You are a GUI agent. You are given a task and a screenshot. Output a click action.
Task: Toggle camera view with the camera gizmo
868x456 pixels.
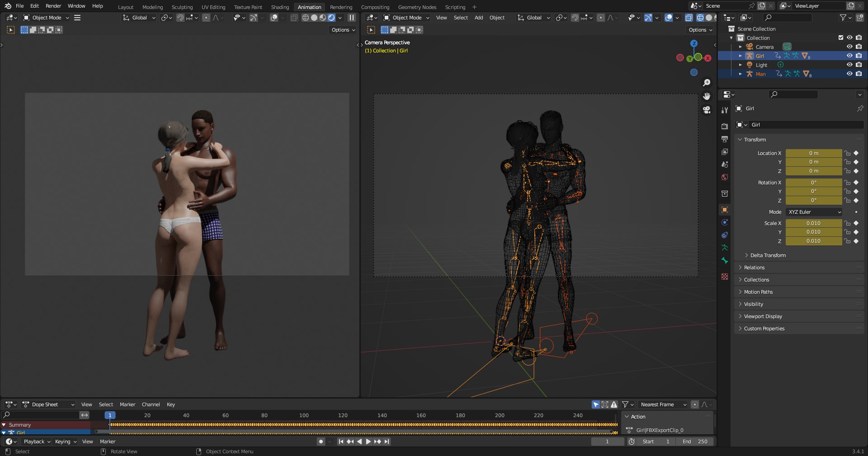[x=707, y=110]
